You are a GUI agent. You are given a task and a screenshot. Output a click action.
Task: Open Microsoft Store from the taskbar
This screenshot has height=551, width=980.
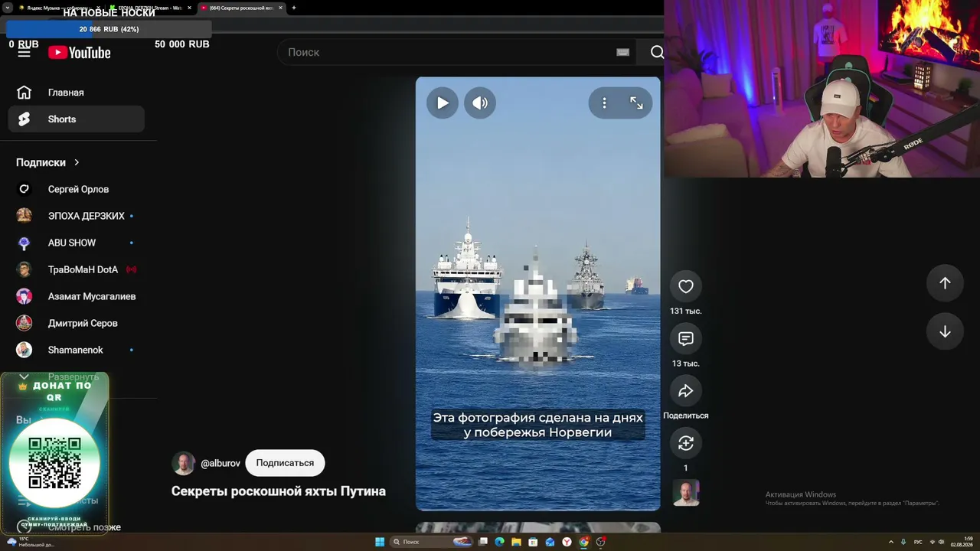(534, 542)
